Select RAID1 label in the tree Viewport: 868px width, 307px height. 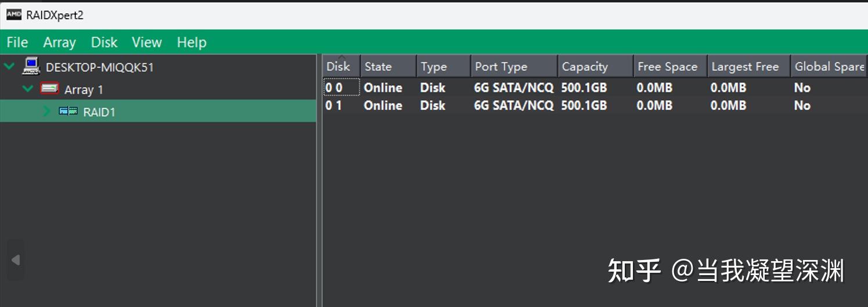pyautogui.click(x=99, y=112)
